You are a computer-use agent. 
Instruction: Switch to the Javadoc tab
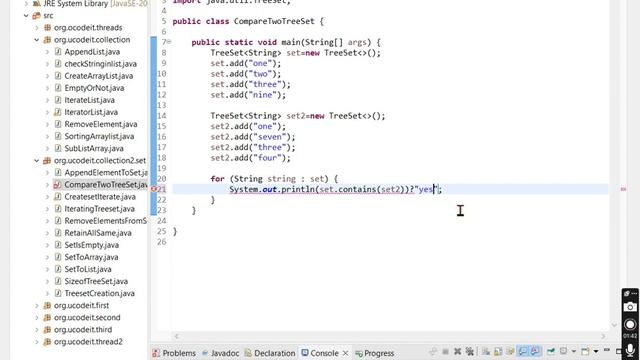click(x=220, y=353)
